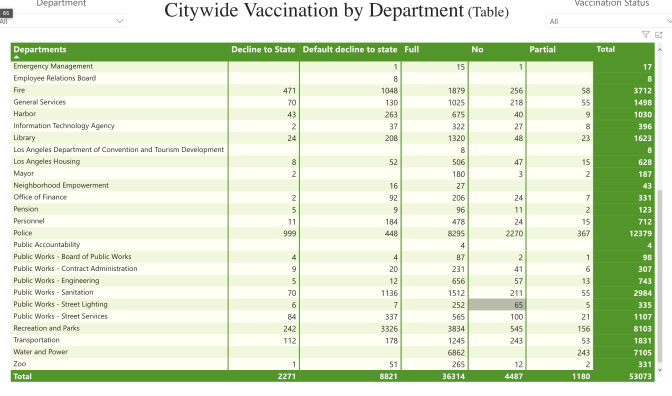672x396 pixels.
Task: Sort by the Total column header
Action: click(606, 49)
